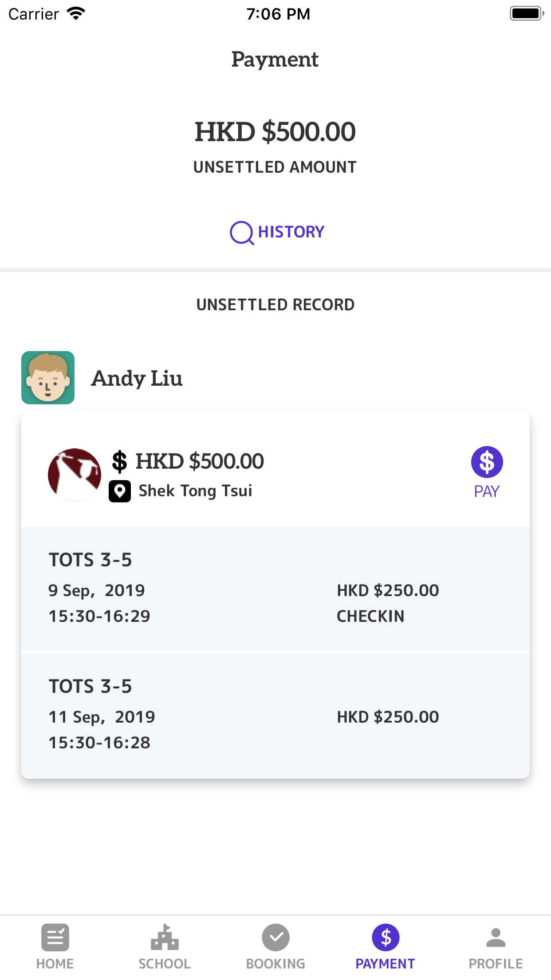The height and width of the screenshot is (980, 551).
Task: Tap the card's HKD $500.00 amount
Action: (200, 461)
